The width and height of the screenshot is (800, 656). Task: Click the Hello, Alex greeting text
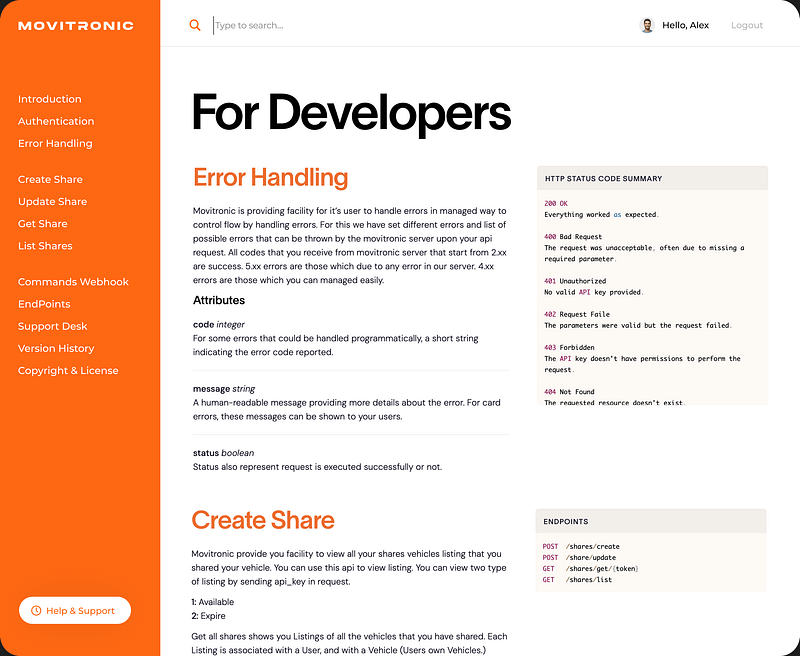coord(685,25)
